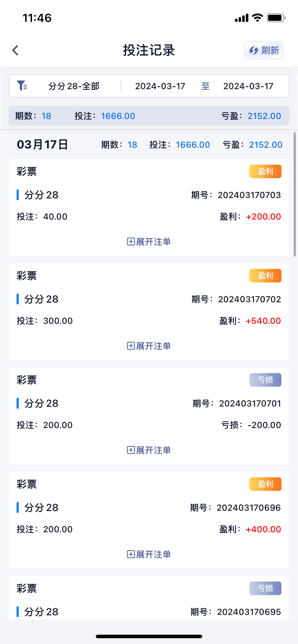Select the start date 2024-03-17 field
298x644 pixels.
[x=160, y=86]
